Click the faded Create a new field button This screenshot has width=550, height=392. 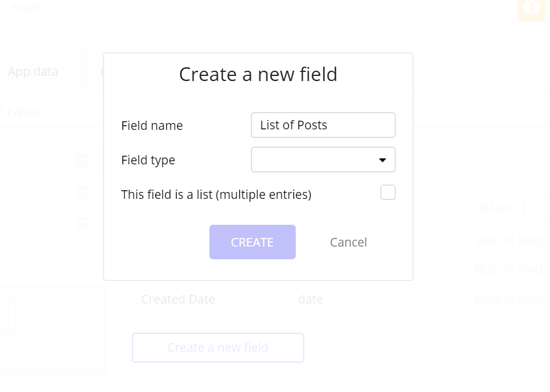217,348
